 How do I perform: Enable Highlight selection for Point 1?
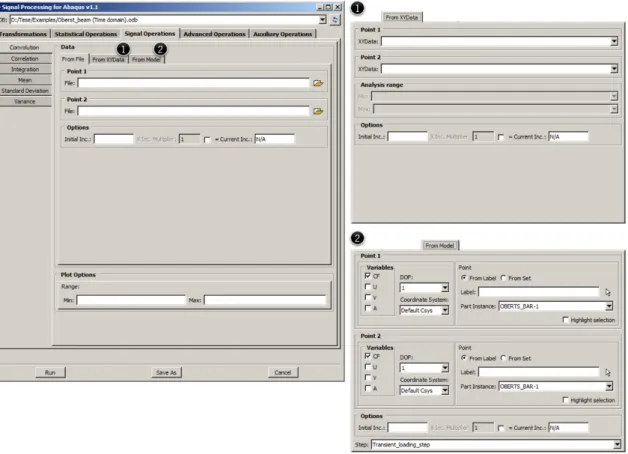point(566,320)
